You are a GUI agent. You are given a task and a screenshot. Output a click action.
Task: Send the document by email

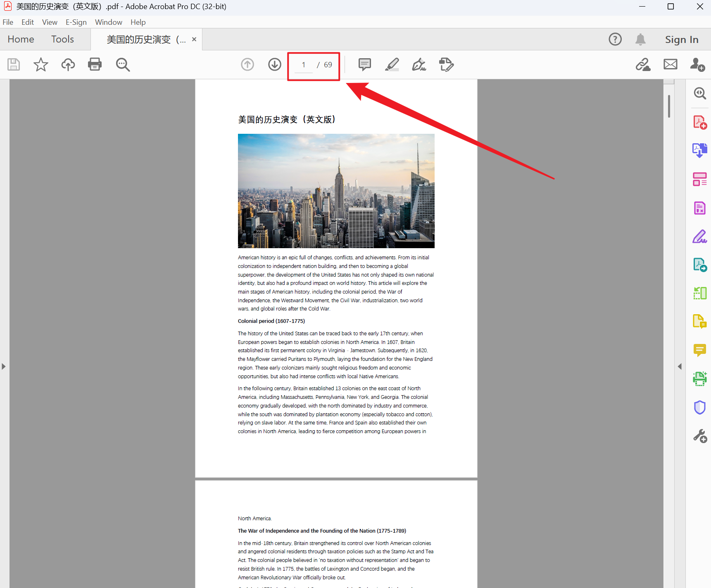pyautogui.click(x=670, y=64)
